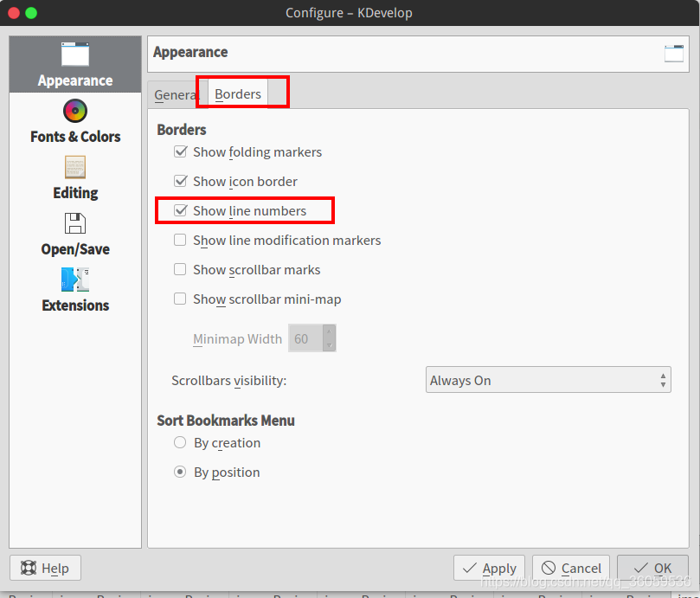700x598 pixels.
Task: Switch to the Borders tab
Action: pos(238,94)
